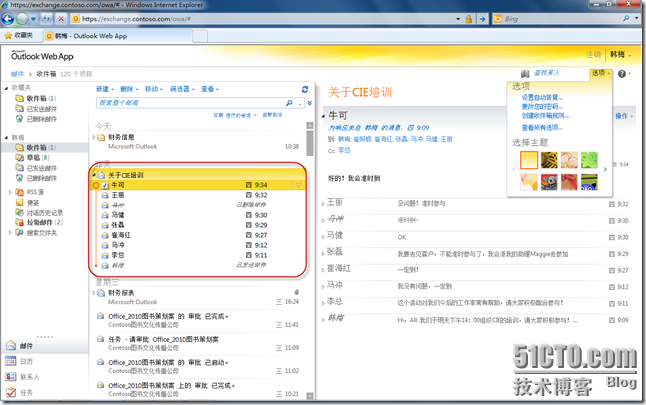
Task: Choose 创建收件箱规则... from the options menu
Action: (545, 115)
